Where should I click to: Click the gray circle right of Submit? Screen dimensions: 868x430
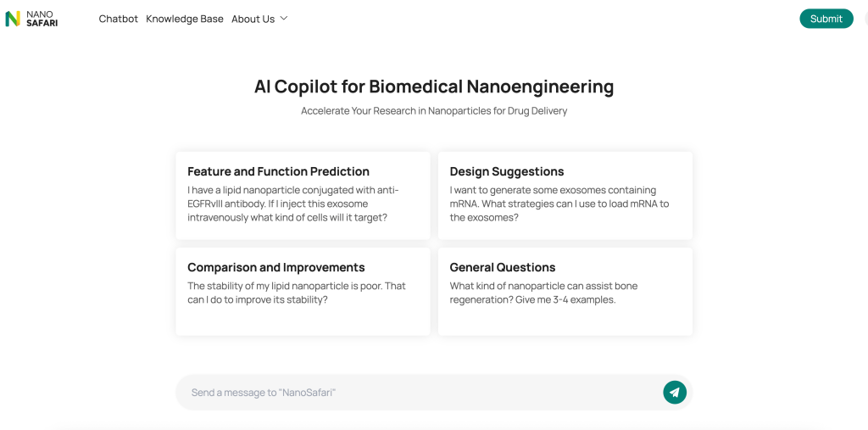point(865,19)
